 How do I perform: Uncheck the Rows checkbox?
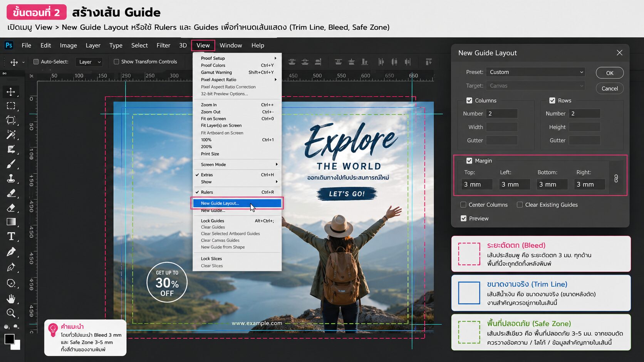pos(552,100)
